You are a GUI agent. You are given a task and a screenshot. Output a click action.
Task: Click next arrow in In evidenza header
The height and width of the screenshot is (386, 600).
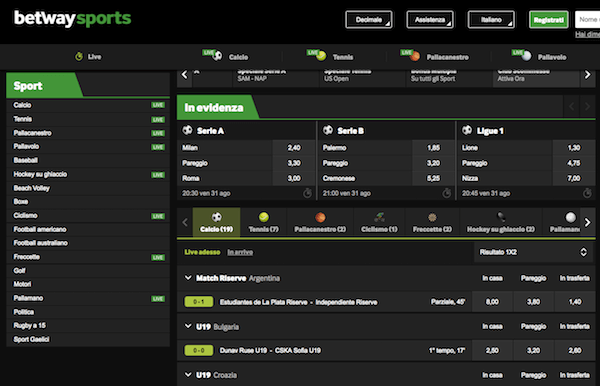click(587, 107)
